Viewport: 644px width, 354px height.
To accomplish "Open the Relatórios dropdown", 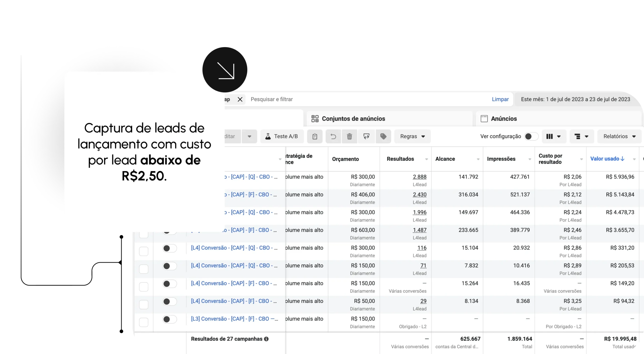I will coord(619,136).
